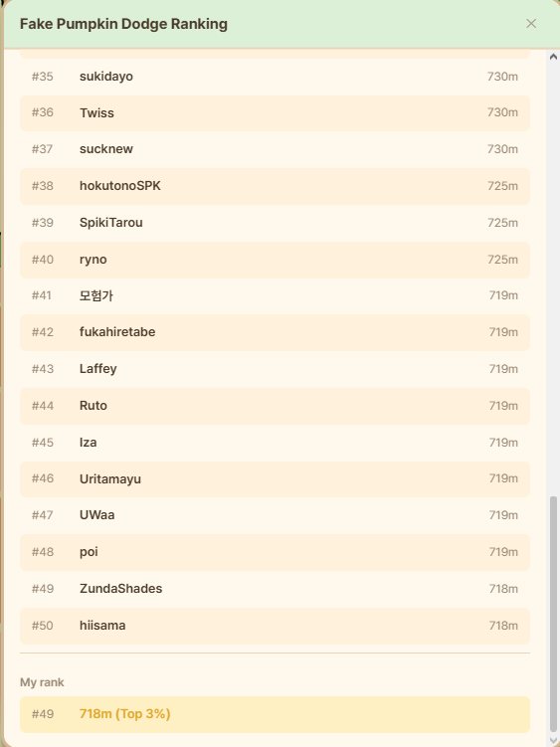Screen dimensions: 560x747
Task: Select the ryno ranking row
Action: point(275,260)
